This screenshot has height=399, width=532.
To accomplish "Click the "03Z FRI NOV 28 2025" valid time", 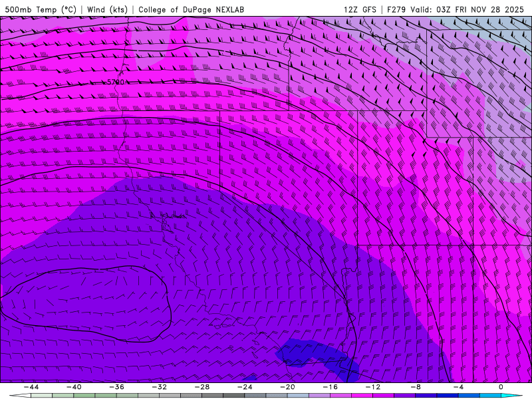I will coord(480,9).
